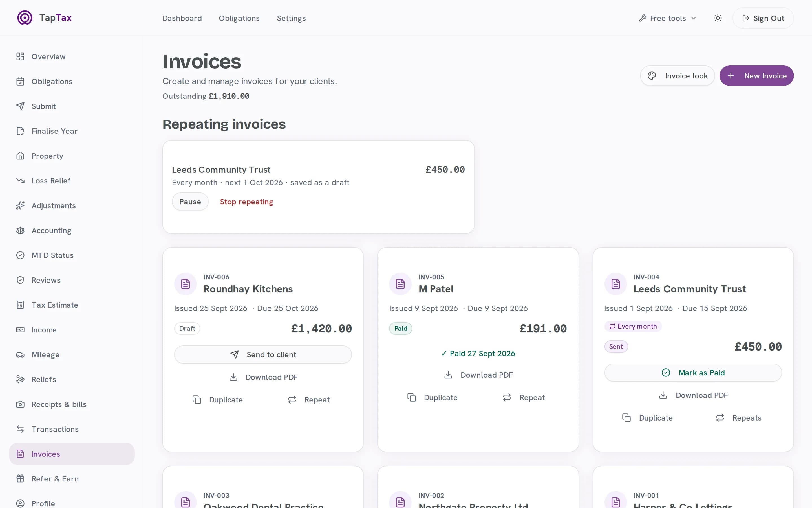The width and height of the screenshot is (812, 508).
Task: Click the "Outstanding £1,910.00" text
Action: tap(206, 96)
